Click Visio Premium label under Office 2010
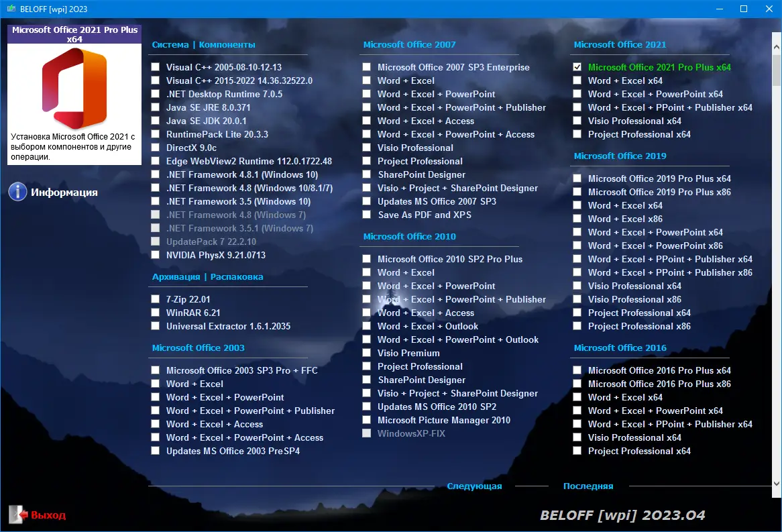This screenshot has width=782, height=532. pos(408,354)
